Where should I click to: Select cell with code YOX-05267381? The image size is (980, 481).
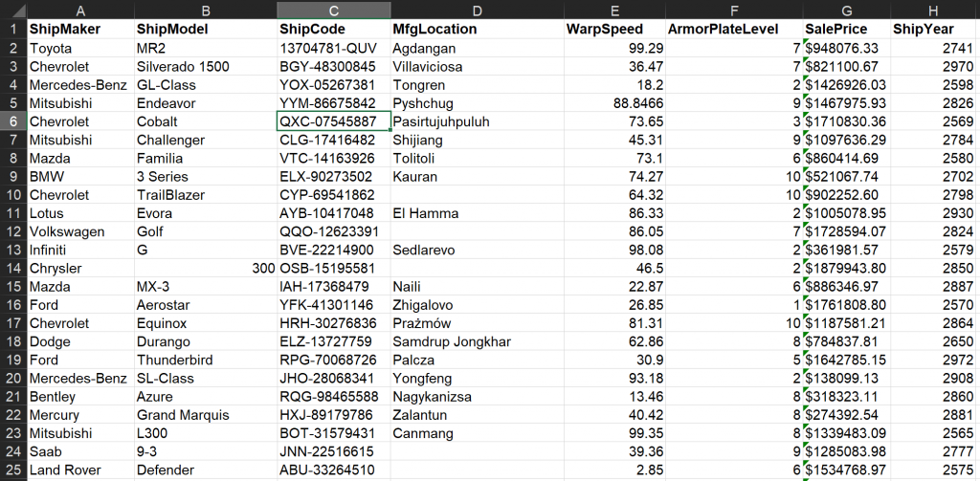tap(334, 85)
